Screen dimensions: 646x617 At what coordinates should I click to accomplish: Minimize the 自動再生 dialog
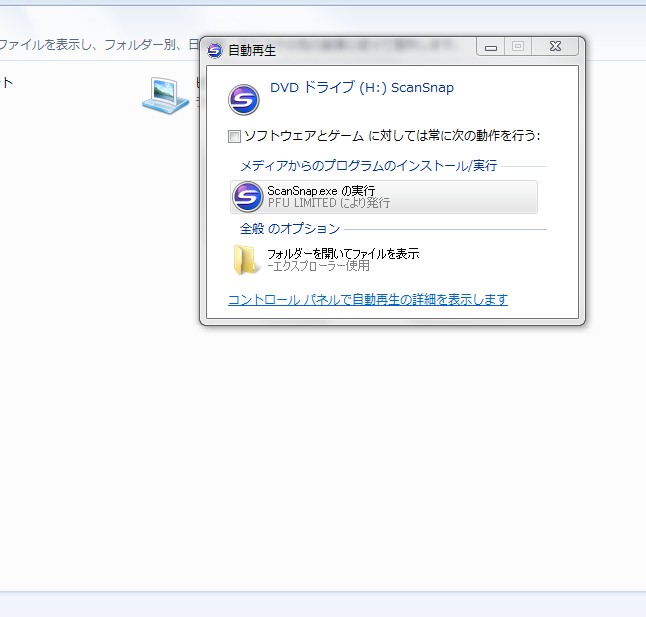490,47
